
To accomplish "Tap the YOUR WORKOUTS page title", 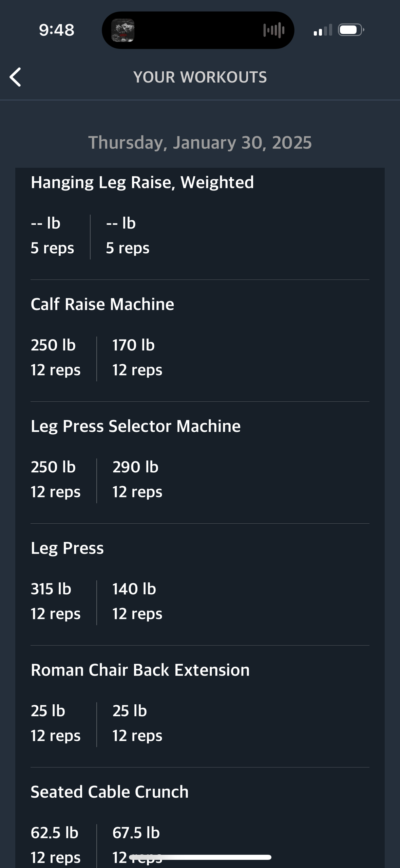I will pyautogui.click(x=200, y=77).
